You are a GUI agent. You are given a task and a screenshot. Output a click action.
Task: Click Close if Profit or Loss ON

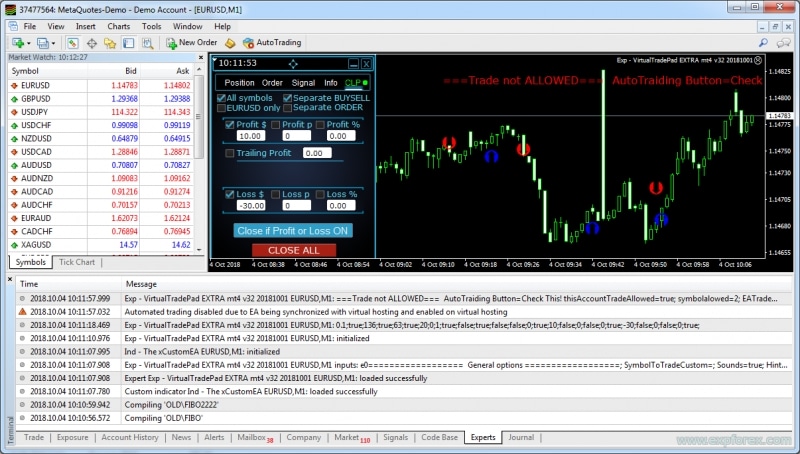click(292, 230)
